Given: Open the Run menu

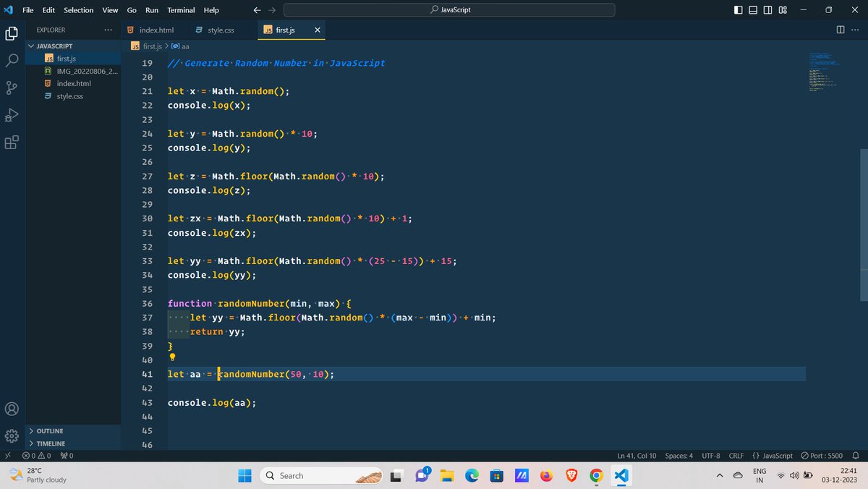Looking at the screenshot, I should pos(152,10).
